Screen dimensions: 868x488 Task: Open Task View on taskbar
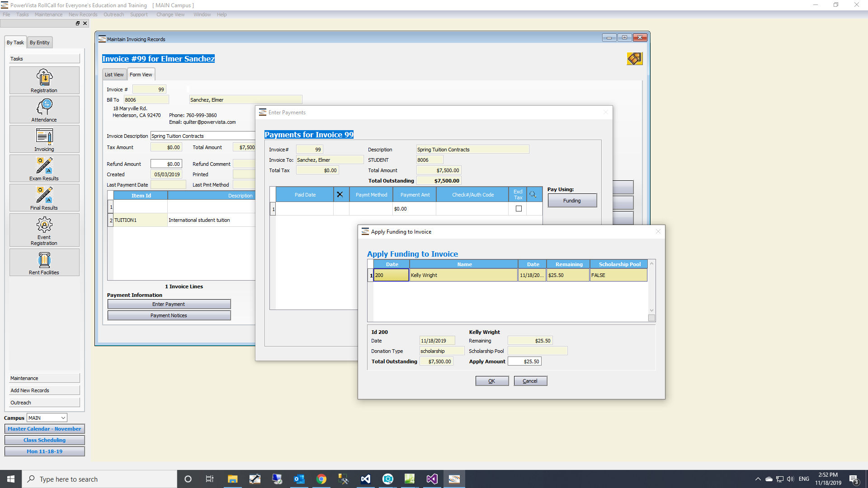click(210, 479)
